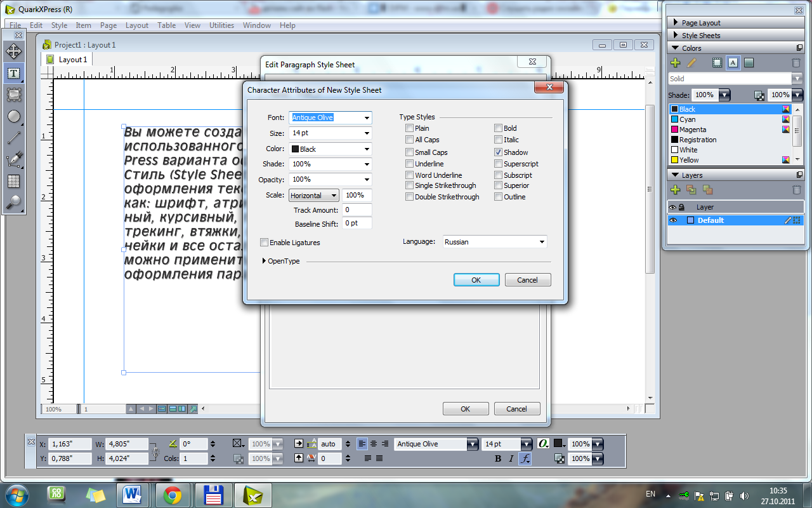Open the Opacity dropdown in dialog

click(367, 180)
